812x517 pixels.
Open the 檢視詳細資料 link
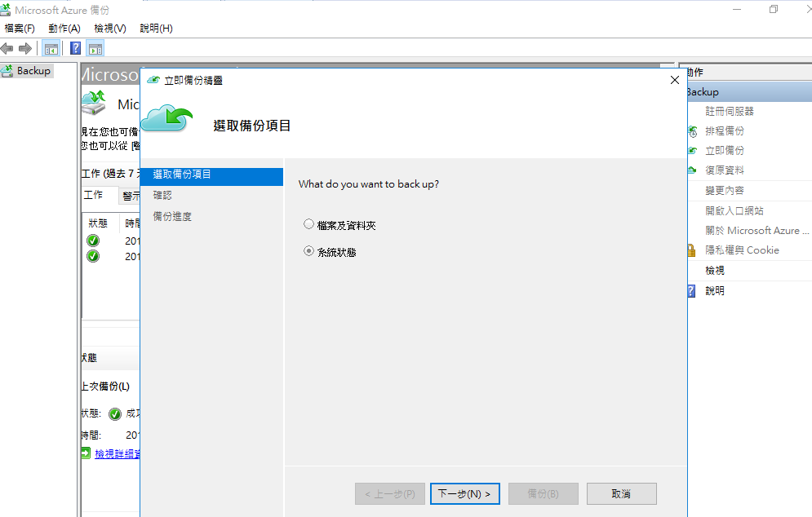(x=118, y=454)
